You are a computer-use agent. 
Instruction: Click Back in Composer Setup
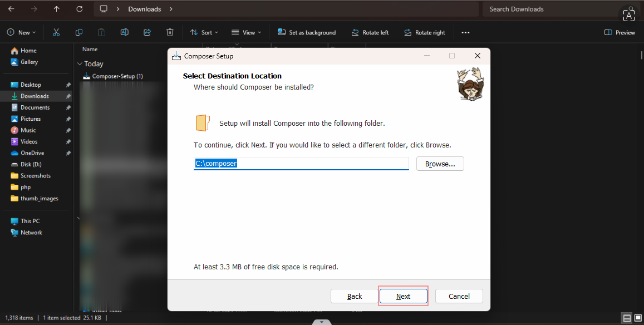coord(355,296)
